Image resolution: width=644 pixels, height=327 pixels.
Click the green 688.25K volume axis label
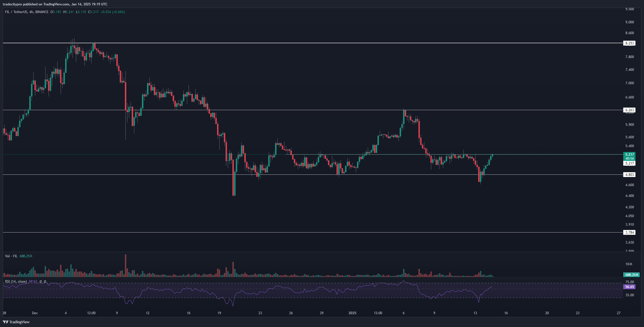tap(631, 275)
